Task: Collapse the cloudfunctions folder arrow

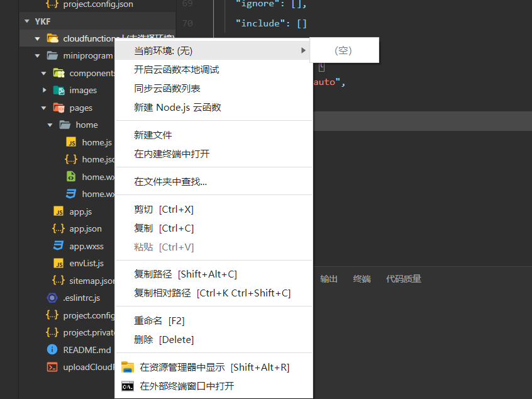Action: [x=37, y=39]
